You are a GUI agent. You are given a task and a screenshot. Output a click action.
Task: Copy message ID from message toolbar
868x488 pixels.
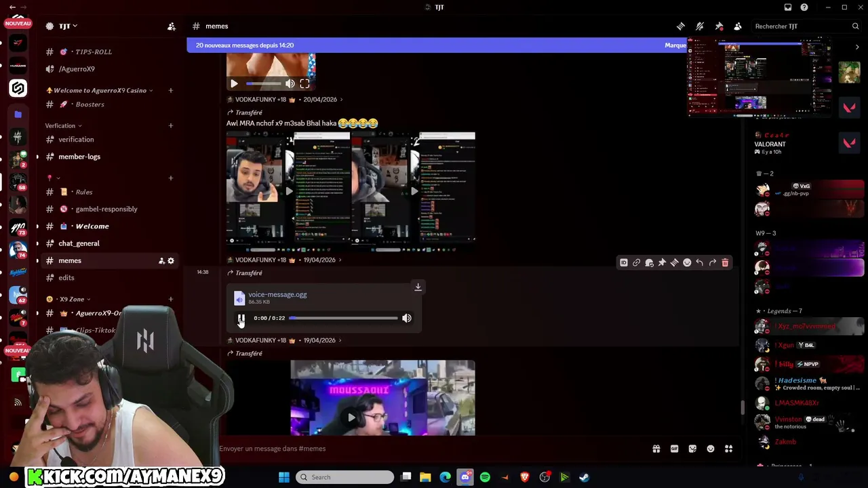pyautogui.click(x=624, y=263)
